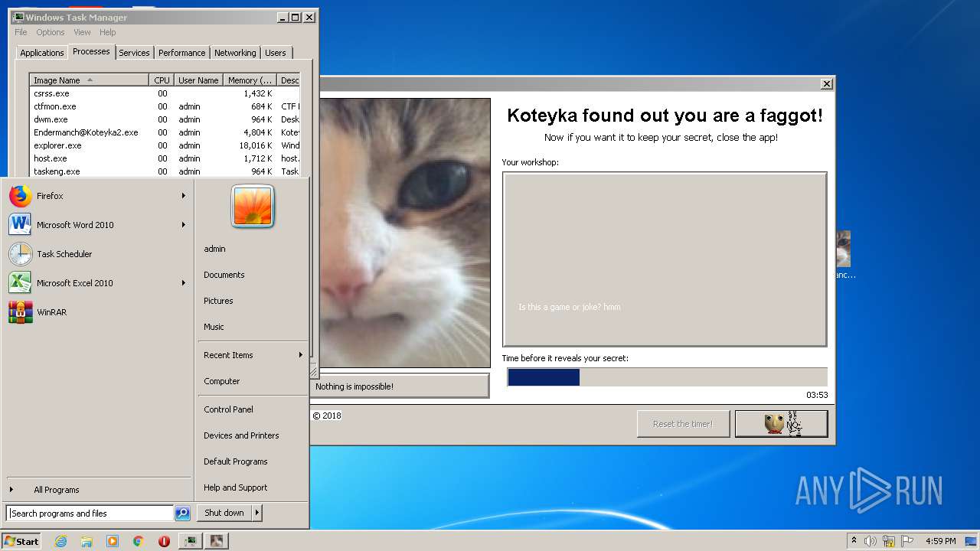Click the Baldi face image button

coord(782,424)
